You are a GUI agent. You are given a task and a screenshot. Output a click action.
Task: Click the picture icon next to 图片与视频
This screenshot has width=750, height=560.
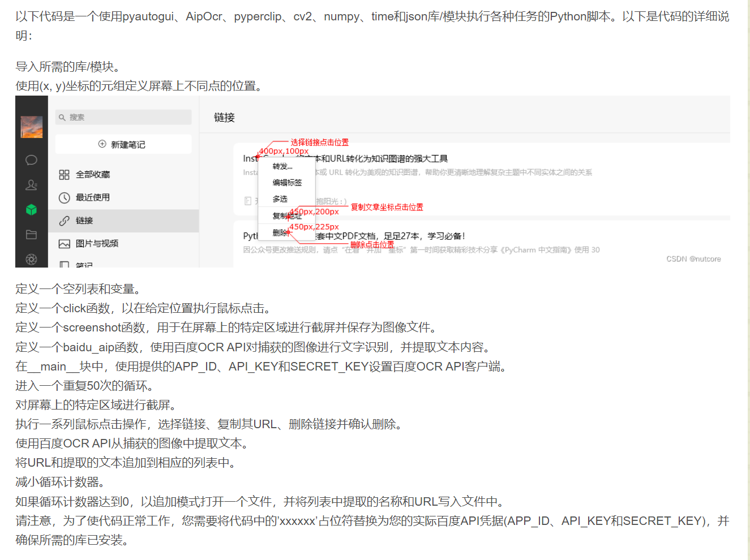click(65, 244)
